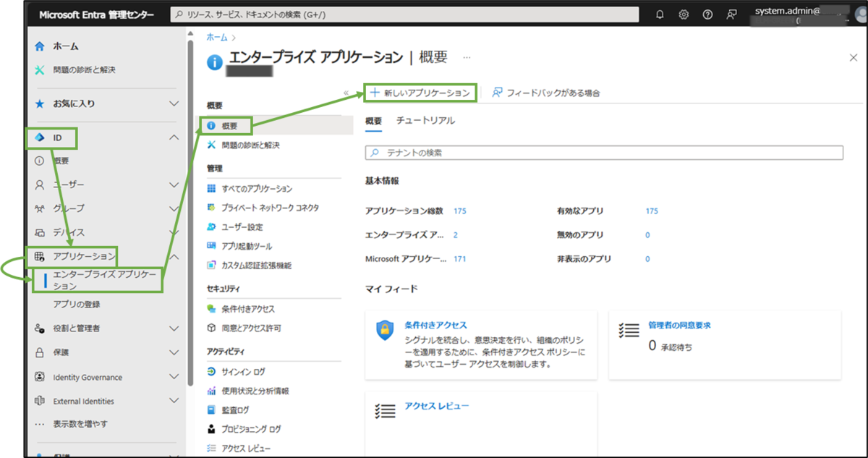This screenshot has width=868, height=458.
Task: Click the アプリ起動ツール icon
Action: click(x=211, y=246)
